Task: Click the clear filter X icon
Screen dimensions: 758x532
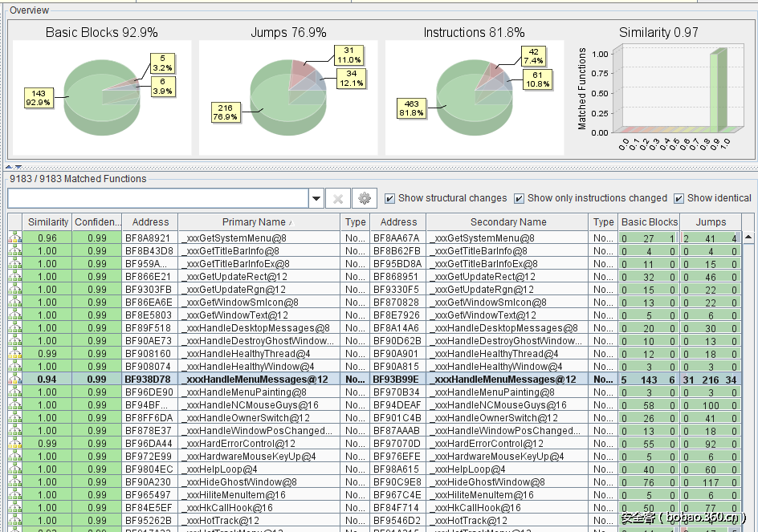Action: [338, 198]
